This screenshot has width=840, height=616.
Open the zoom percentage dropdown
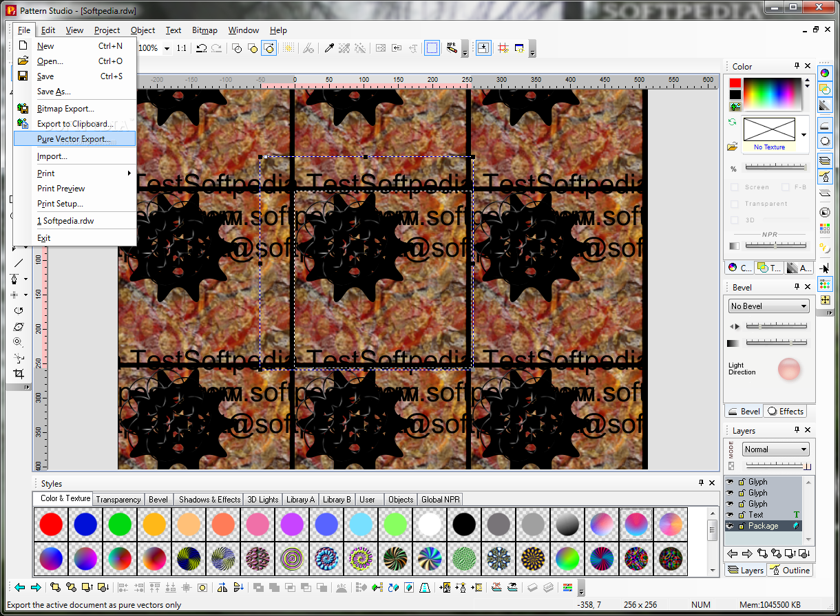(x=166, y=48)
